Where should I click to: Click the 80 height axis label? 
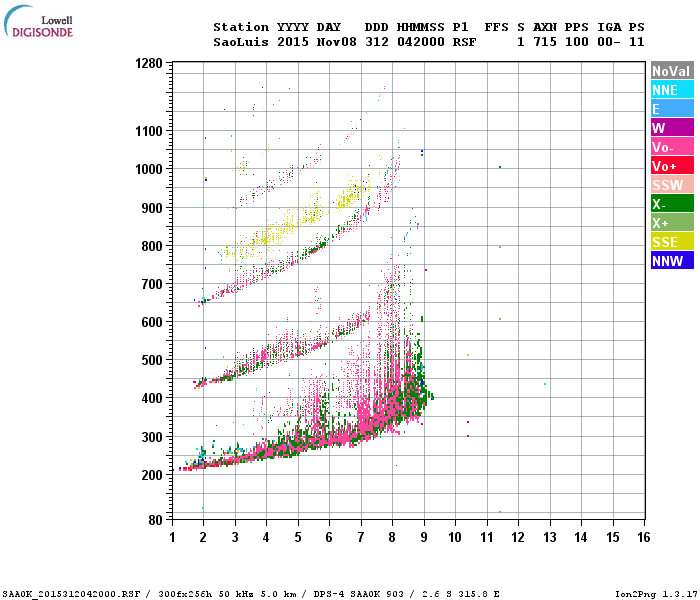(x=156, y=520)
